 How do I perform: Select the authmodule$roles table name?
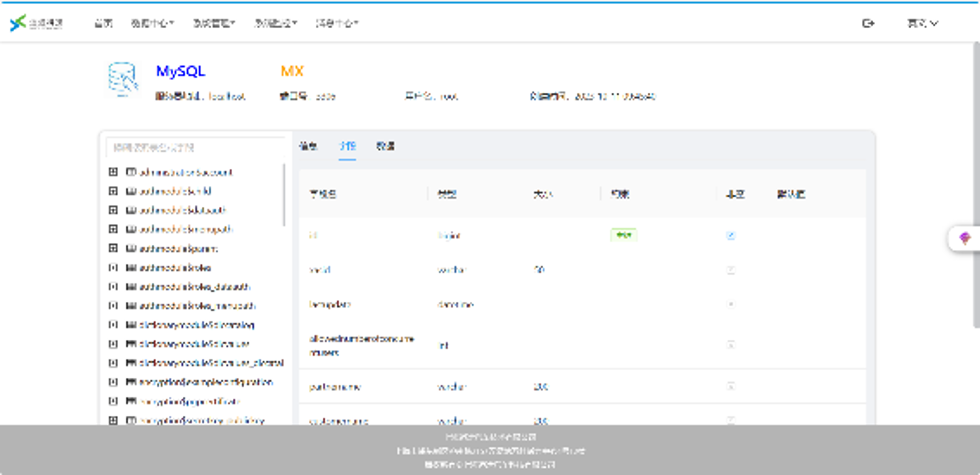[x=175, y=268]
